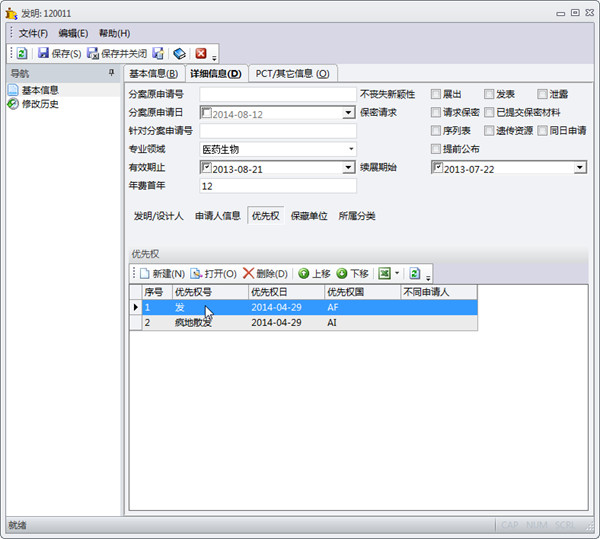Viewport: 600px width, 539px height.
Task: Switch to the 发明/设计人 sub-tab
Action: [x=158, y=216]
